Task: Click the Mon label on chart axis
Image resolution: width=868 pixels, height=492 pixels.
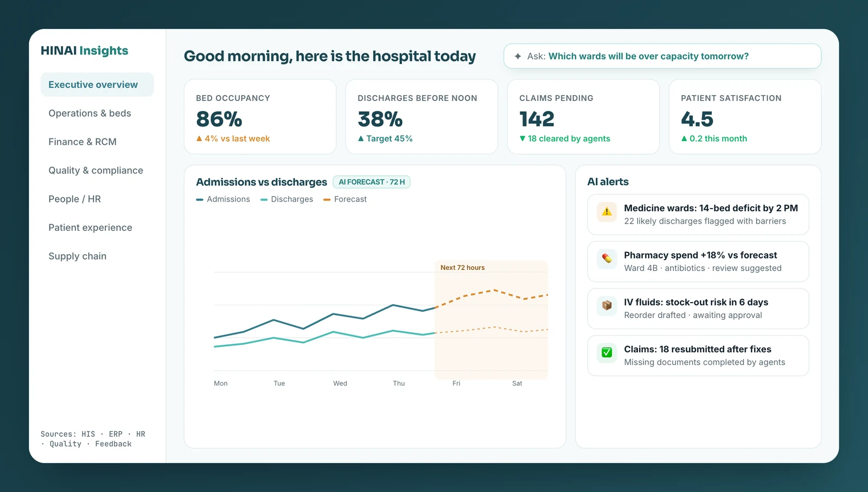Action: [221, 383]
